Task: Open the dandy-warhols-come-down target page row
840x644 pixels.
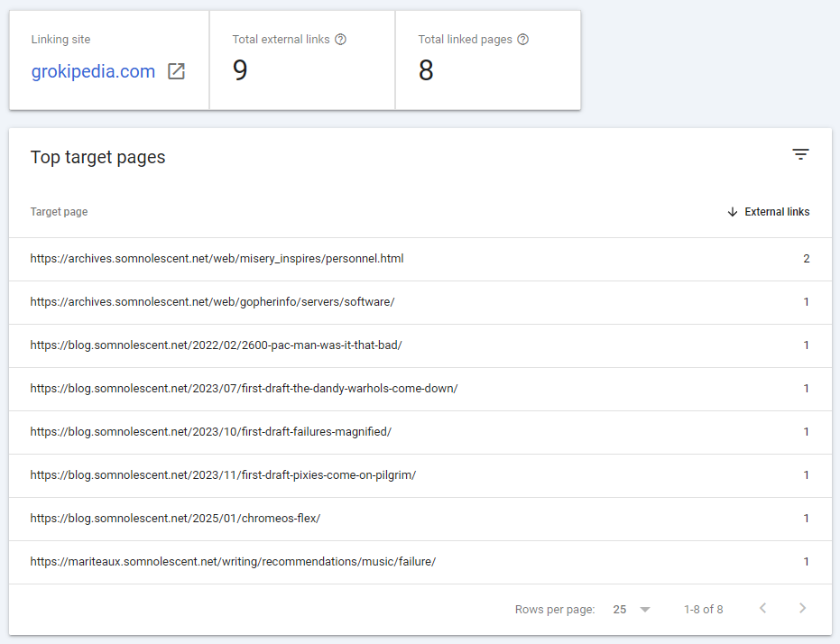Action: 244,389
